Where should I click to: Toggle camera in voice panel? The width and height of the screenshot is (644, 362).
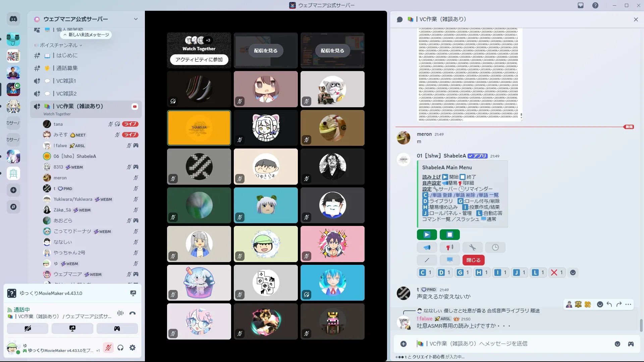coord(28,328)
